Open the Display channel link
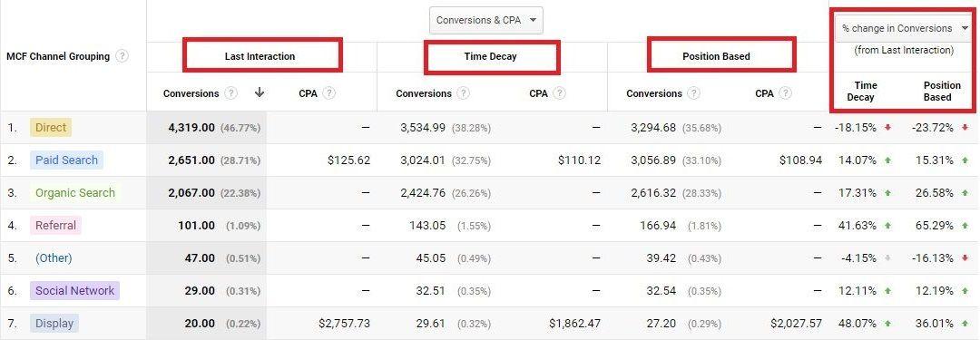 pos(54,323)
